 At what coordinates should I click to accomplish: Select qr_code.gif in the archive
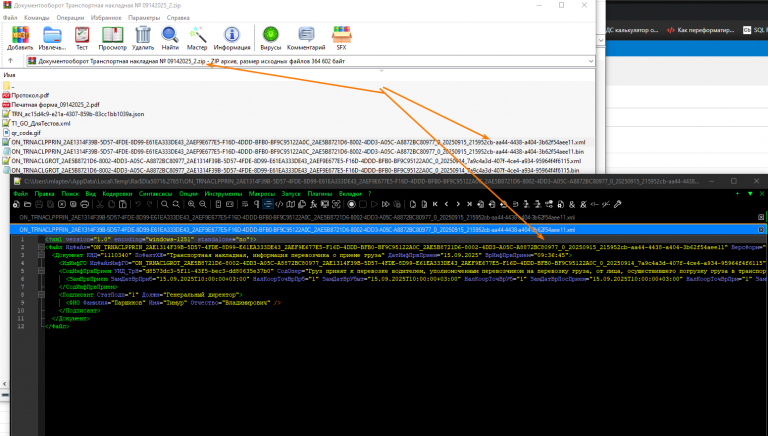point(22,132)
